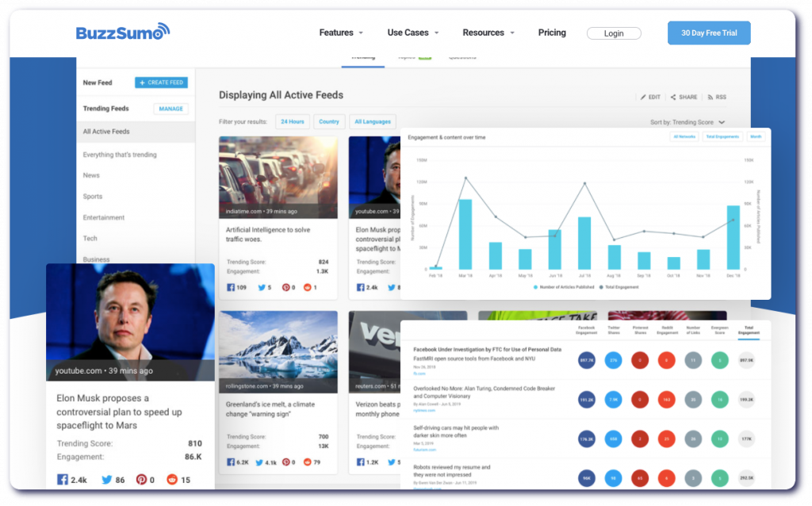Expand the Use Cases menu

[412, 33]
